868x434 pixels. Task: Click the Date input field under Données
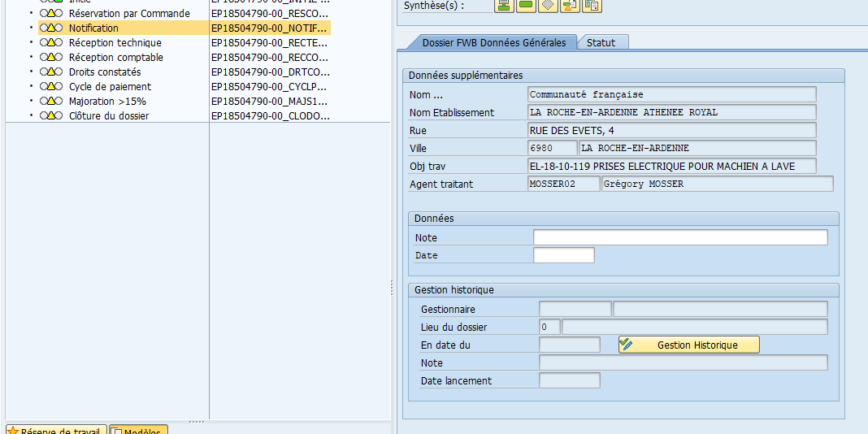(x=563, y=255)
